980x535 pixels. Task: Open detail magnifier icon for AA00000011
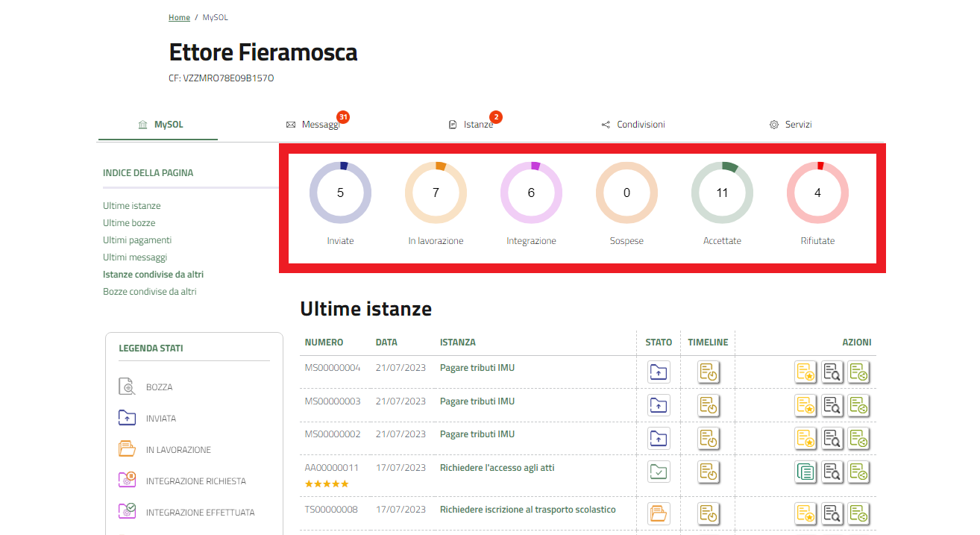[x=832, y=472]
